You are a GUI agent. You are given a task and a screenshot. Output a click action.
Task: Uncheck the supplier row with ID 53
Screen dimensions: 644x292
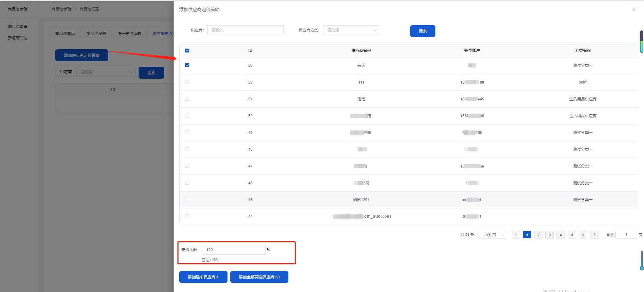pyautogui.click(x=187, y=65)
